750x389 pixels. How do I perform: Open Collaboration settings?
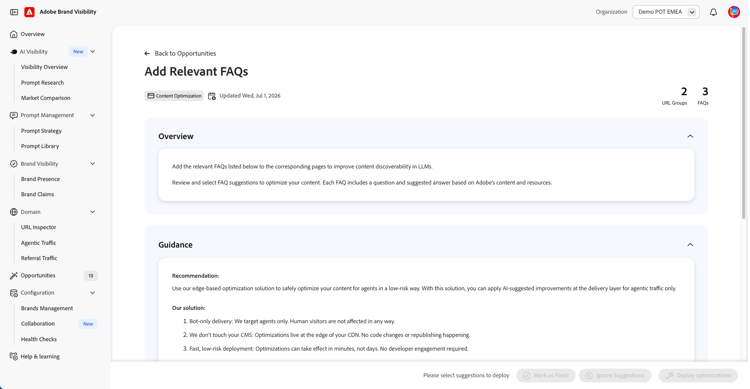[38, 324]
